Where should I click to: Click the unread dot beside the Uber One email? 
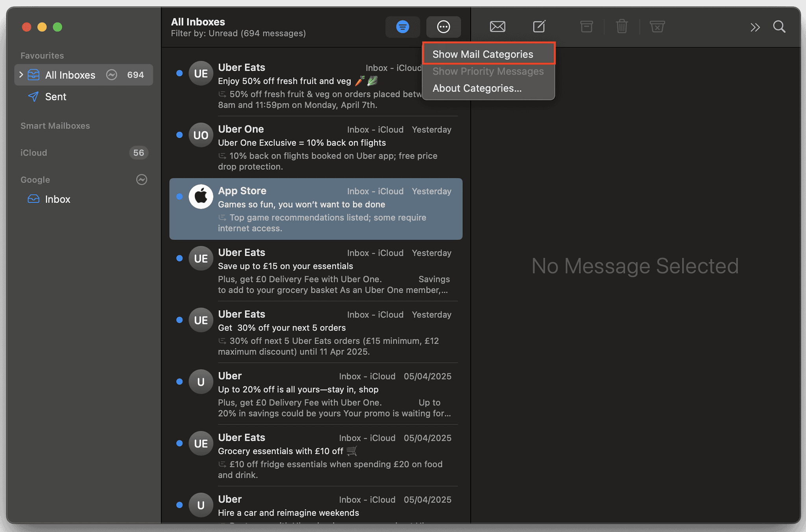tap(179, 135)
